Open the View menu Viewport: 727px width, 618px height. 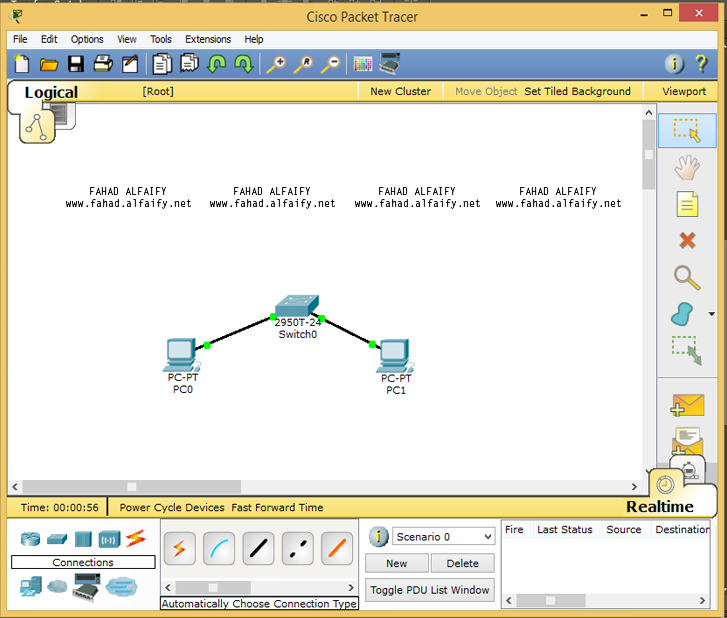coord(127,39)
